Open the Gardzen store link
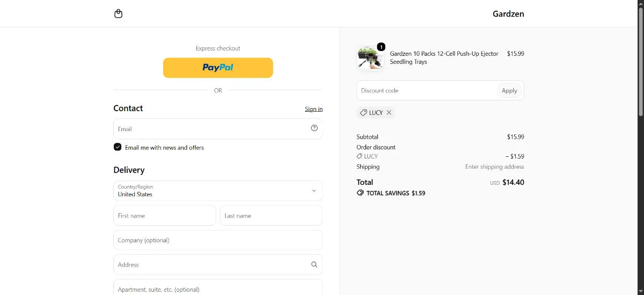Image resolution: width=644 pixels, height=295 pixels. pos(508,14)
